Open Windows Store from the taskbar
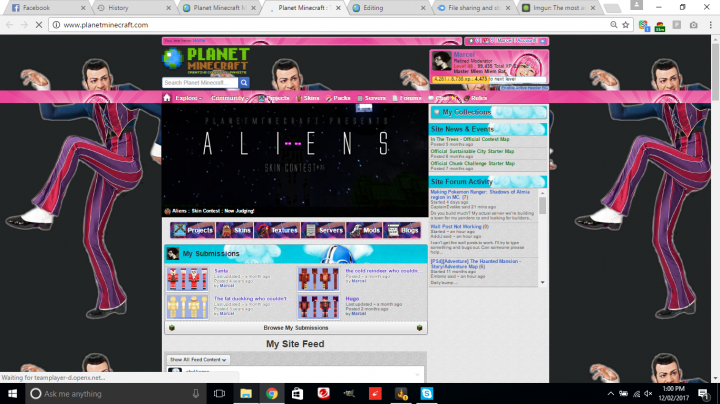The width and height of the screenshot is (720, 404). [x=298, y=393]
